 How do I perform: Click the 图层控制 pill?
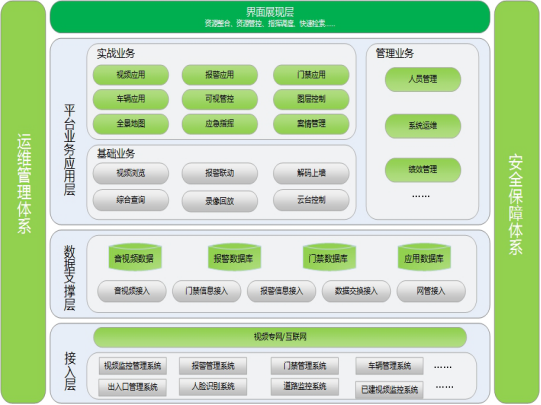click(311, 99)
